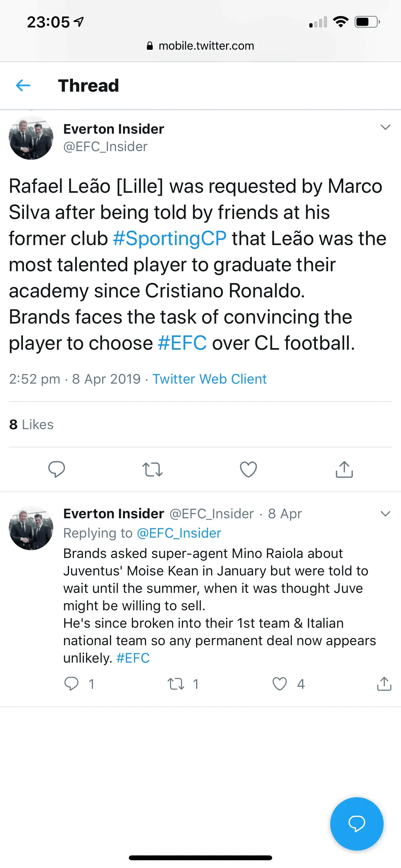Open the @EFC_Insider mention in reply
This screenshot has height=868, width=401.
click(x=179, y=533)
